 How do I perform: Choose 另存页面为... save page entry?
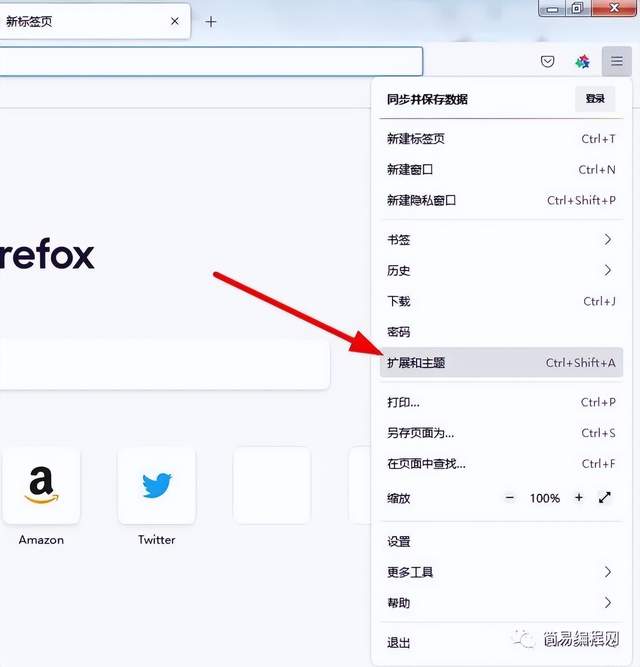tap(501, 433)
